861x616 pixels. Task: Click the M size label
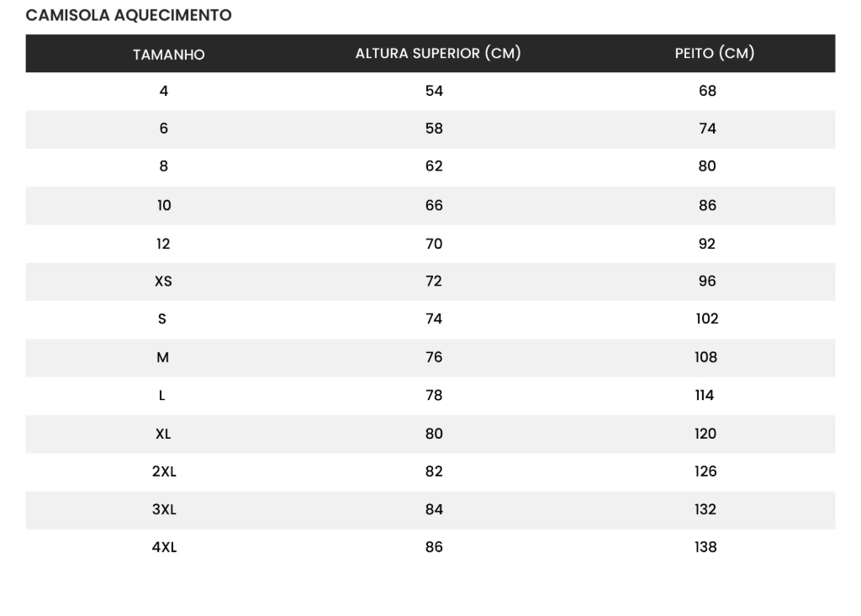point(162,358)
